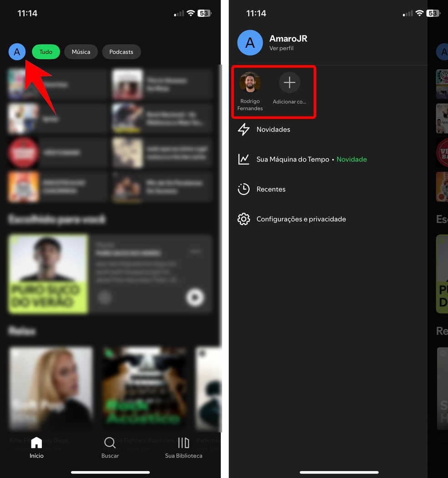The height and width of the screenshot is (478, 448).
Task: Open Recentes clock icon
Action: 244,189
